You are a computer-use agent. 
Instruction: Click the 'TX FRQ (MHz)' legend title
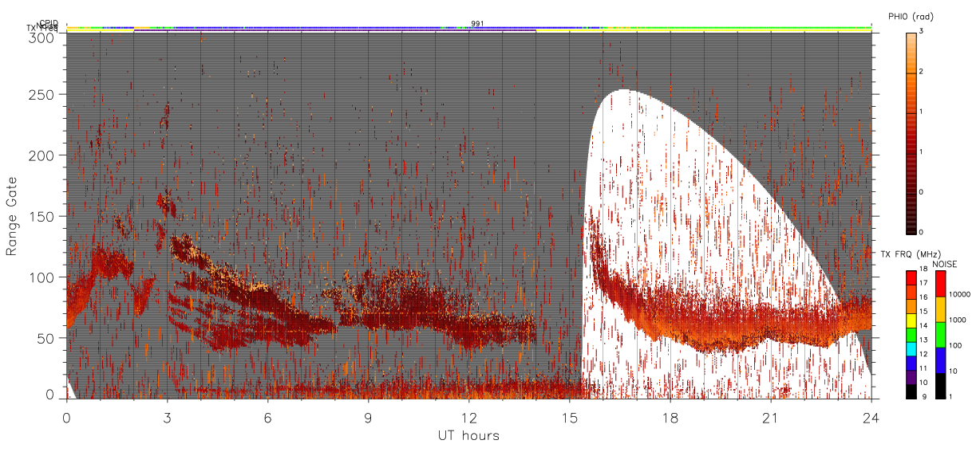[x=911, y=254]
